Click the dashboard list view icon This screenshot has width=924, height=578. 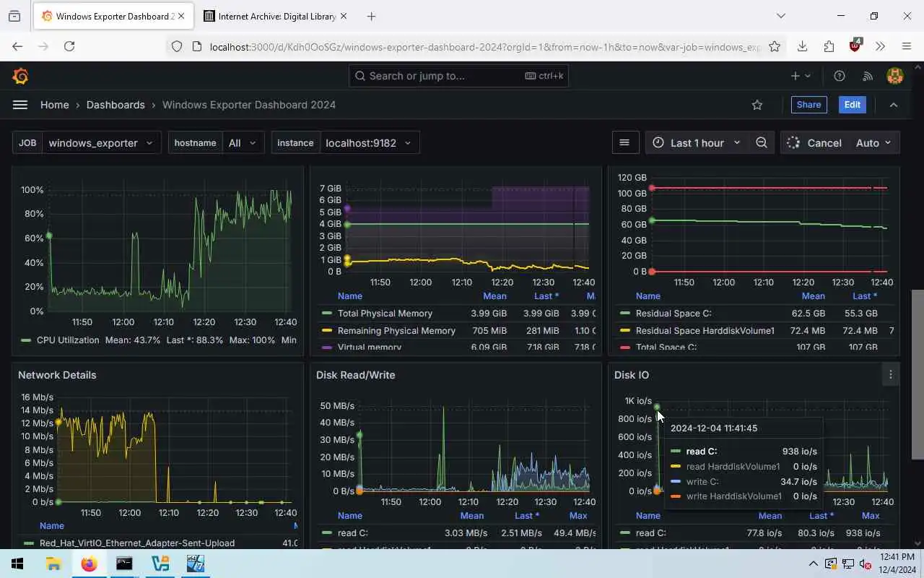(624, 143)
